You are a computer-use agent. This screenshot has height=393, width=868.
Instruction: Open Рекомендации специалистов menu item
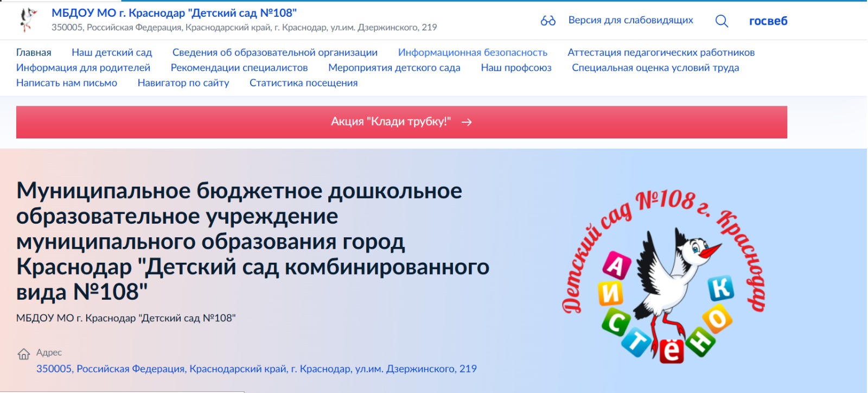239,68
